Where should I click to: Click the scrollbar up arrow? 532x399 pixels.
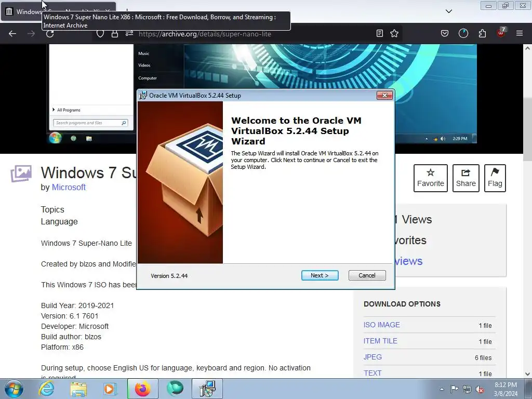click(x=527, y=48)
